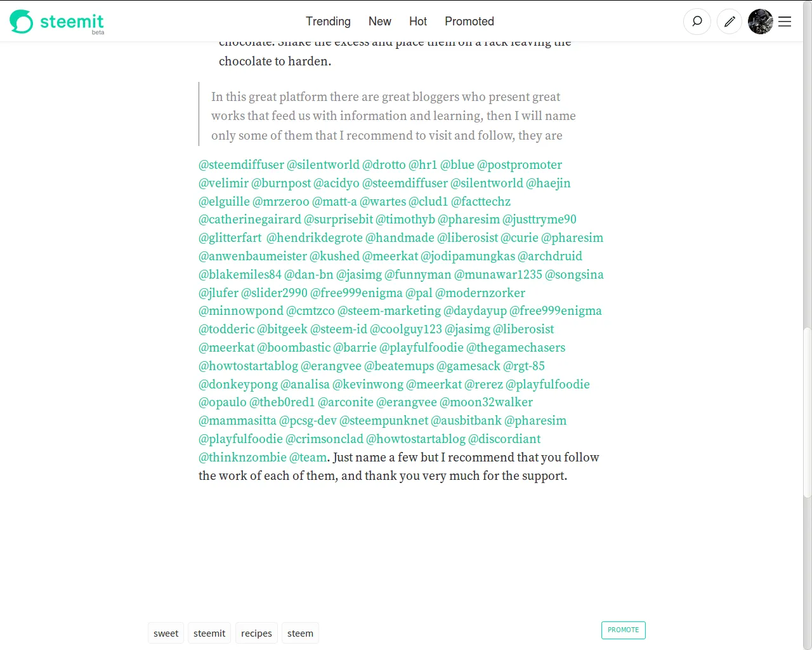Visit the @munawar1235 mention link

[498, 275]
